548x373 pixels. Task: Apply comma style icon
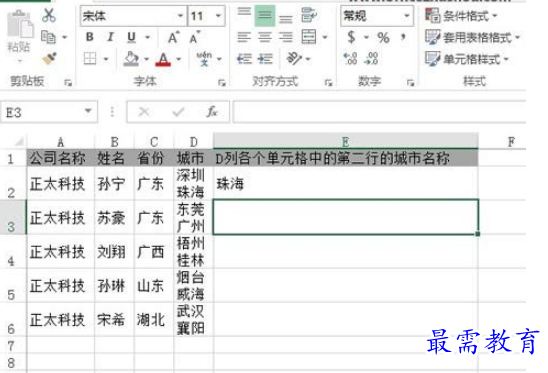[404, 36]
